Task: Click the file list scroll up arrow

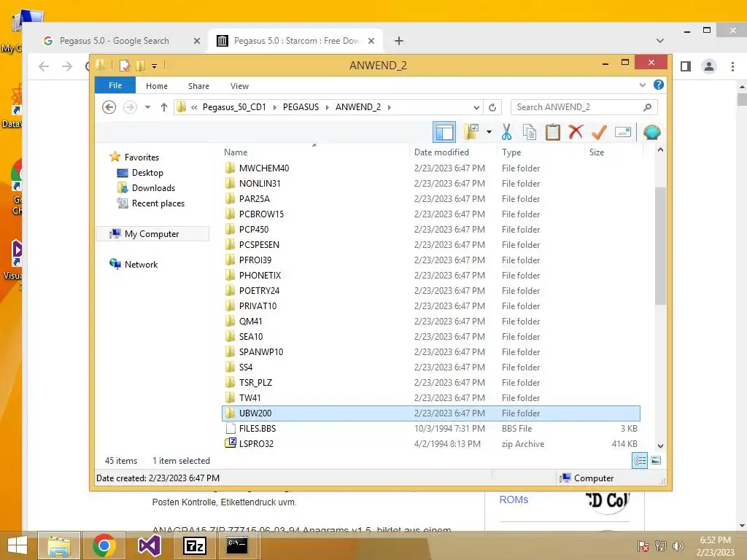Action: click(x=660, y=149)
